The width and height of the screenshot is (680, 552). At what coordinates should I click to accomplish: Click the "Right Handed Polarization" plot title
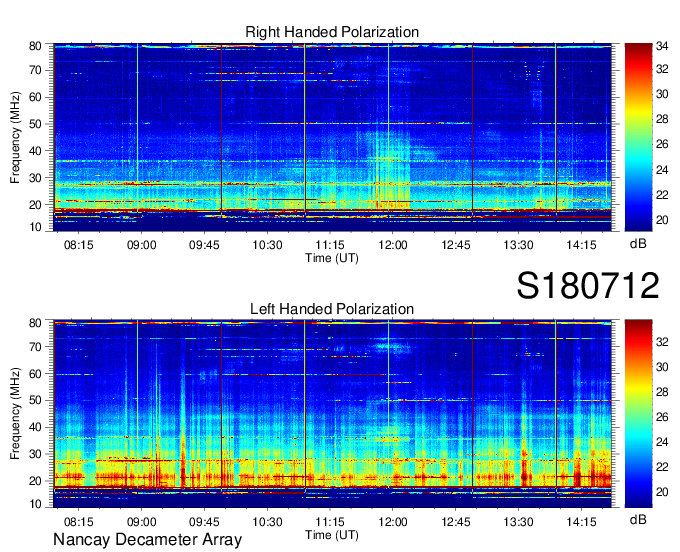click(332, 32)
